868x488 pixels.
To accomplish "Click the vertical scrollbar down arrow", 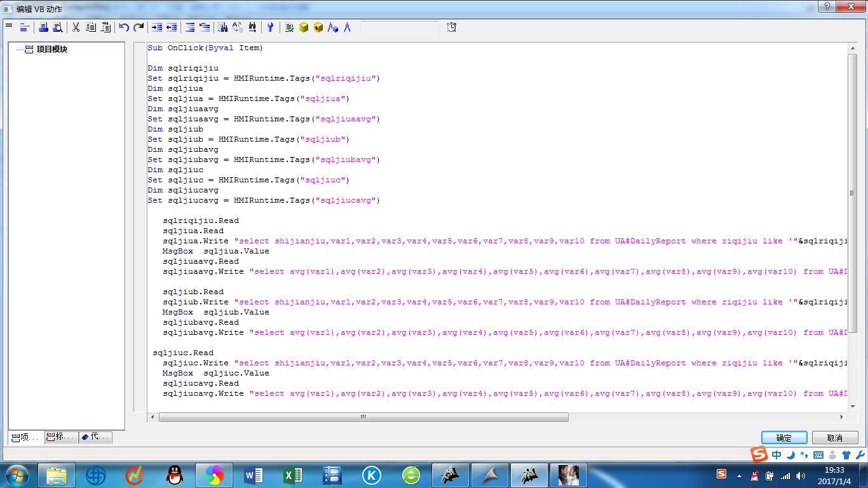I will click(853, 407).
